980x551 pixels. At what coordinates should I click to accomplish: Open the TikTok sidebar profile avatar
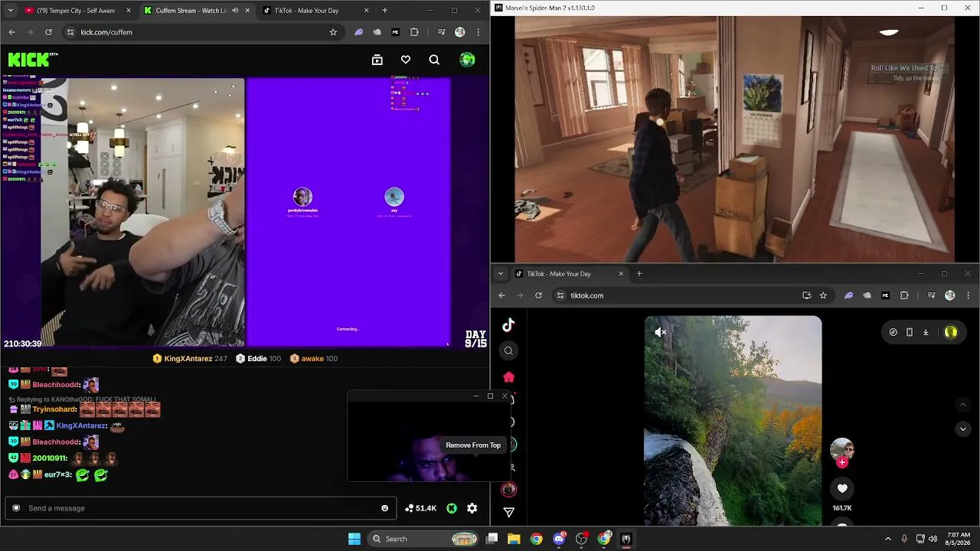pos(508,489)
